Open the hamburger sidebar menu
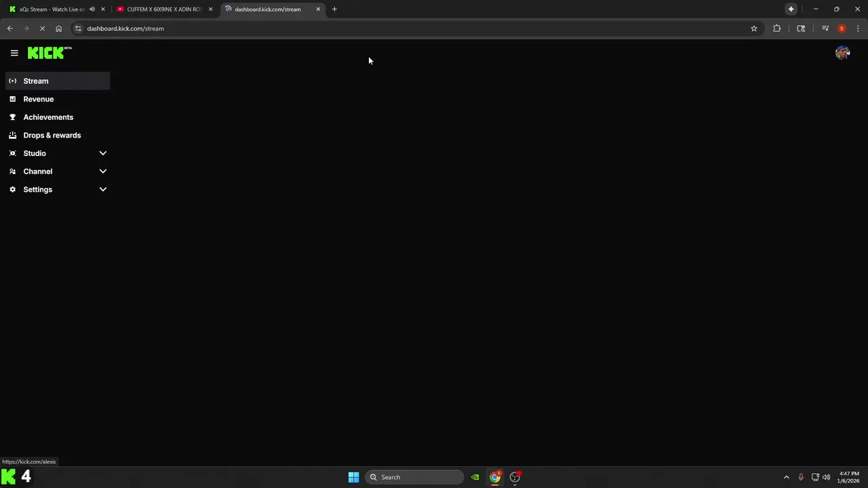Screen dimensions: 868x488 [x=14, y=53]
